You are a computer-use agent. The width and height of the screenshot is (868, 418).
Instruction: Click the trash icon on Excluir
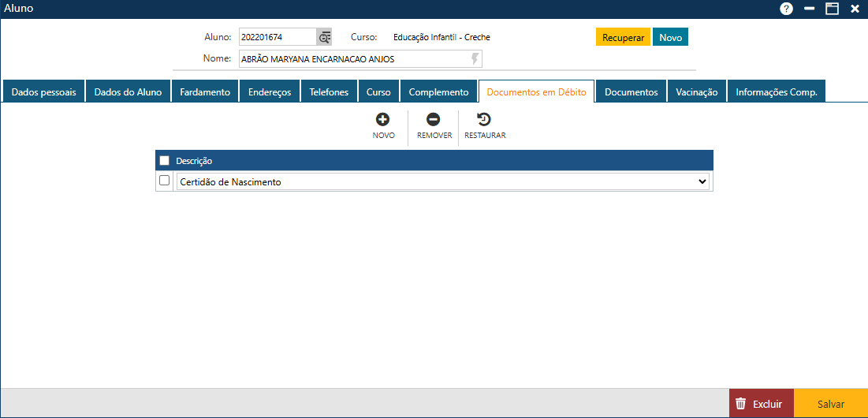(x=741, y=404)
